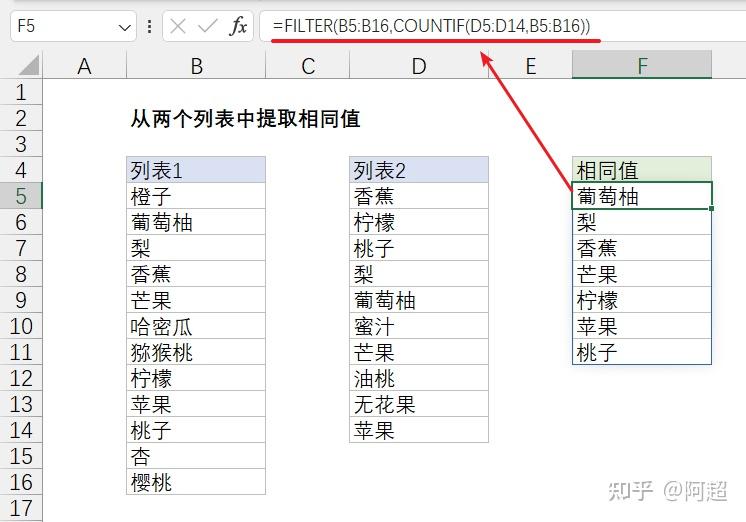Select row 16 header
The image size is (746, 522).
pos(21,482)
